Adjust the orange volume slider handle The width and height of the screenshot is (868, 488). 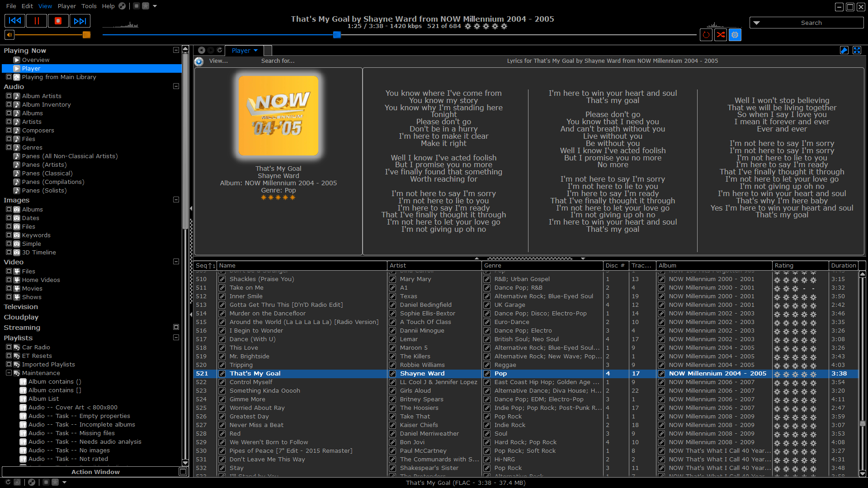tap(86, 35)
